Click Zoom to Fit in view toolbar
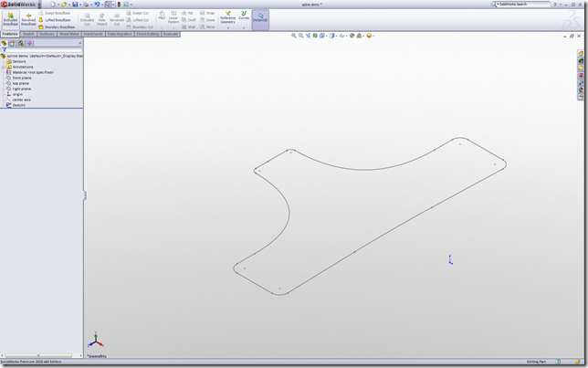 pos(294,36)
